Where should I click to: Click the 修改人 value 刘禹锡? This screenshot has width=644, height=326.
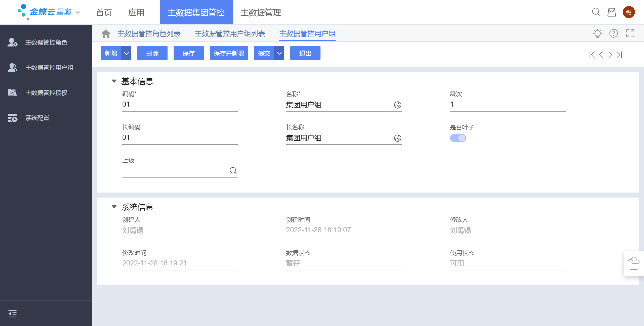(460, 230)
